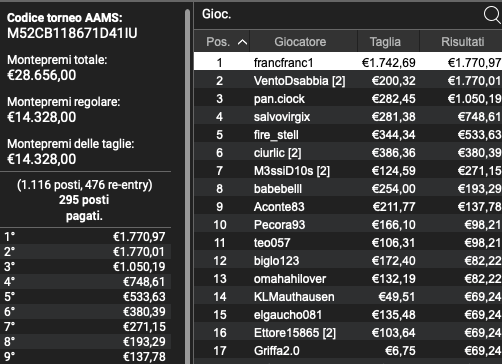Select omahahilover in the list
Image resolution: width=502 pixels, height=364 pixels.
pyautogui.click(x=348, y=279)
